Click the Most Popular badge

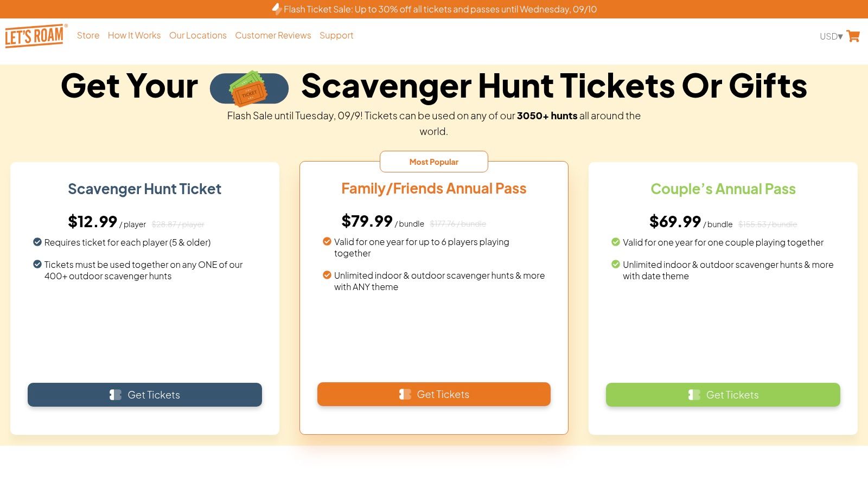tap(434, 162)
